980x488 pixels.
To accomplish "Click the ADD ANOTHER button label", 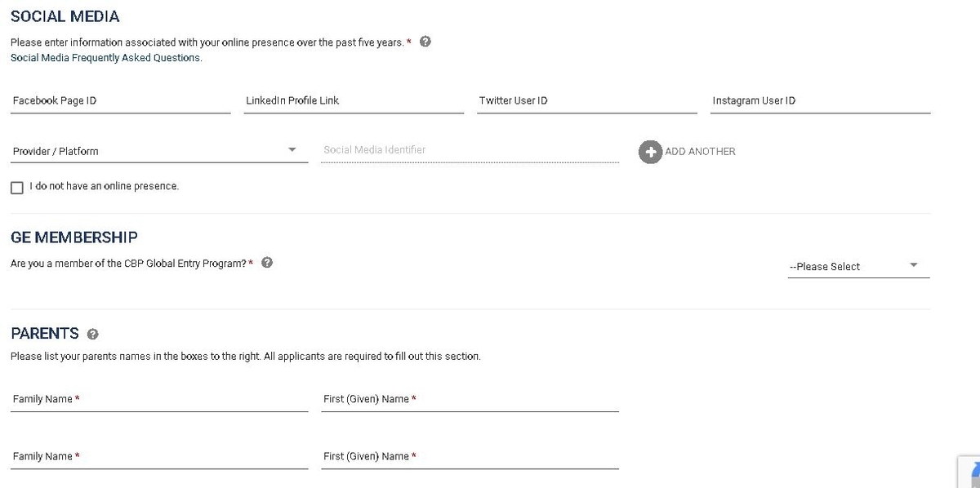I will (700, 152).
